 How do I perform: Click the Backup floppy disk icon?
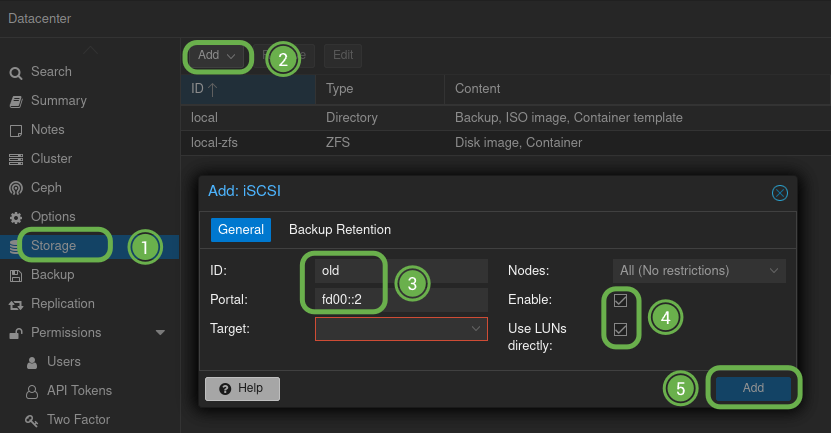click(16, 276)
